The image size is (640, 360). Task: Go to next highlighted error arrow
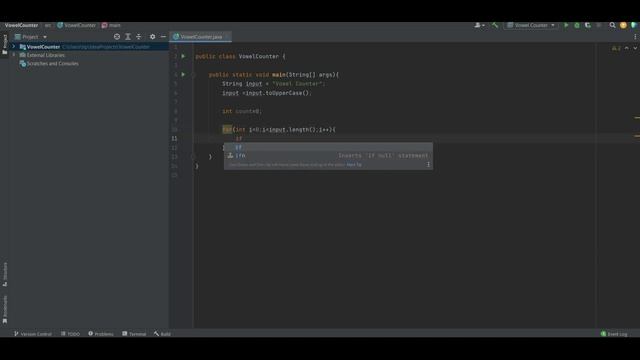click(635, 48)
